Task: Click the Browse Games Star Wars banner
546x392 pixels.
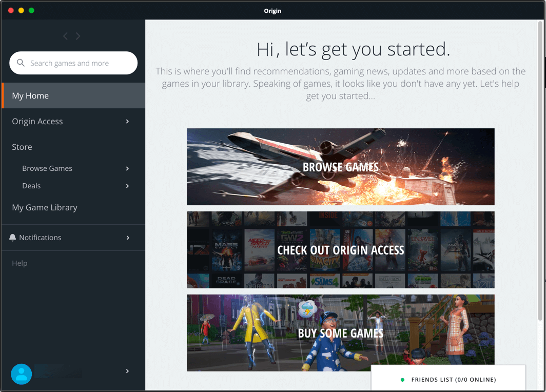Action: [x=341, y=167]
